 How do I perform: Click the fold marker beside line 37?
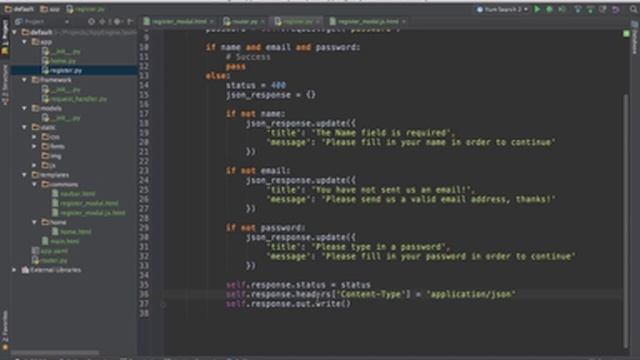(x=162, y=304)
